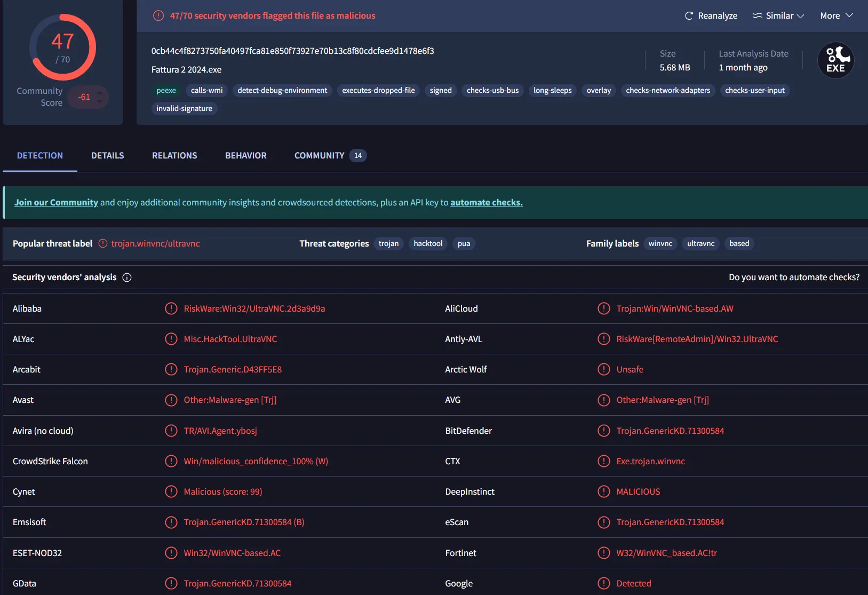Click the alert icon next to popular threat label
The image size is (868, 595).
click(x=102, y=243)
